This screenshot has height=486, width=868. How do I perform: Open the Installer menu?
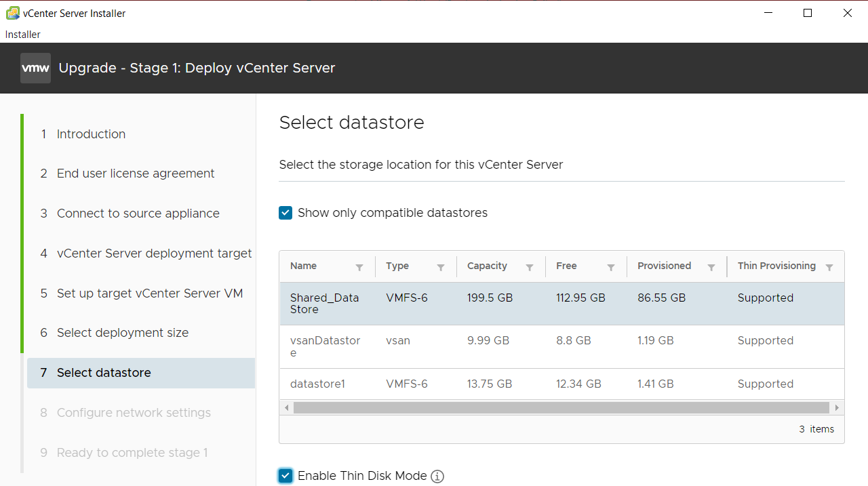point(23,35)
